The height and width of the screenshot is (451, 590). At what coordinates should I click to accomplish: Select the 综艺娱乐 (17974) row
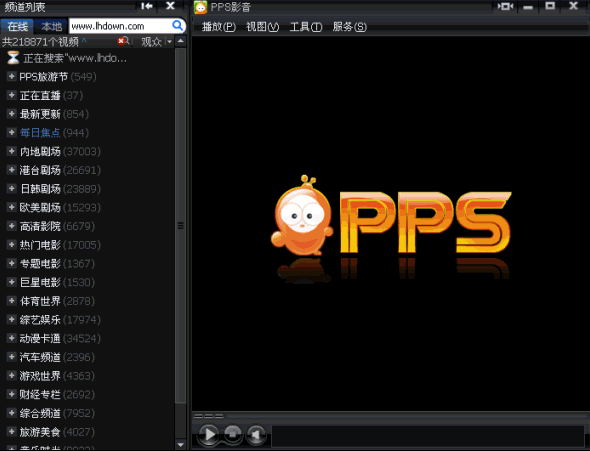pos(88,320)
